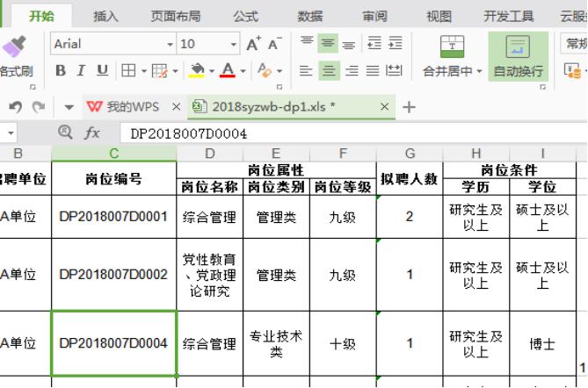Click the undo arrow icon

pyautogui.click(x=15, y=107)
